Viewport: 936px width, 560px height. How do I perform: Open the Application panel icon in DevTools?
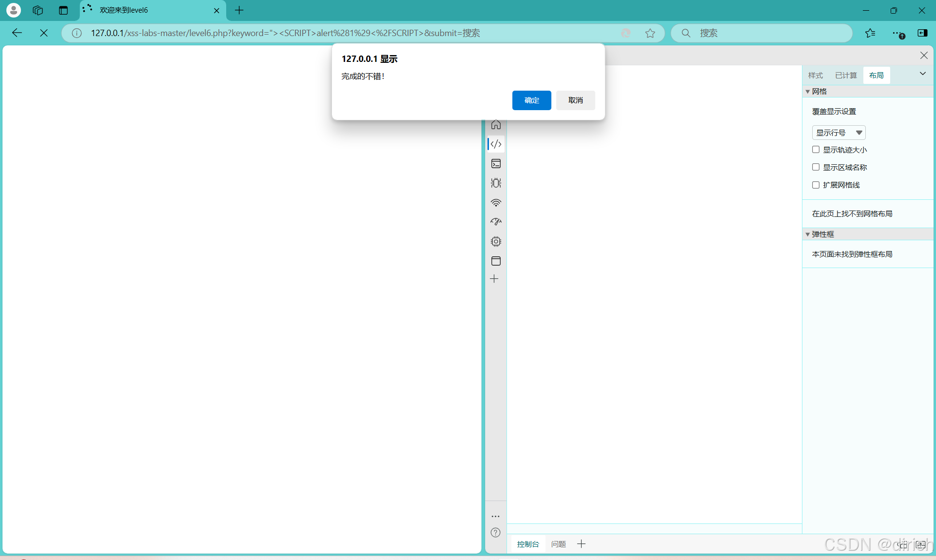(496, 261)
